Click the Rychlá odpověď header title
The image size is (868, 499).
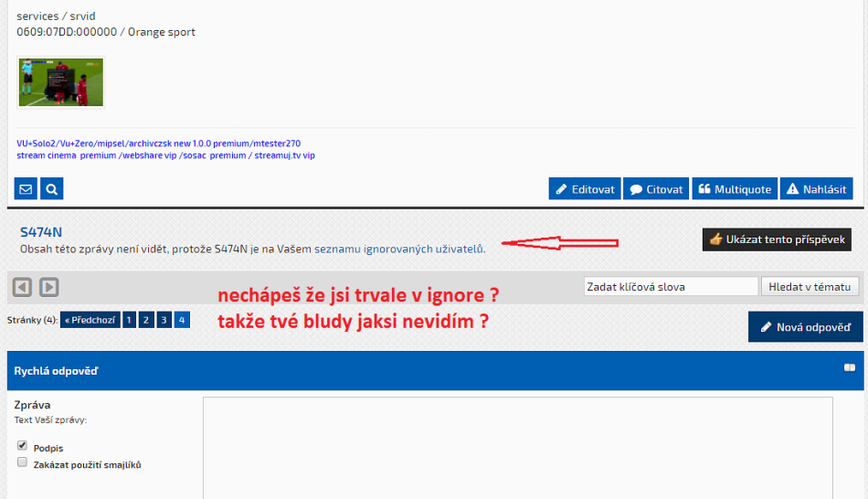(56, 370)
